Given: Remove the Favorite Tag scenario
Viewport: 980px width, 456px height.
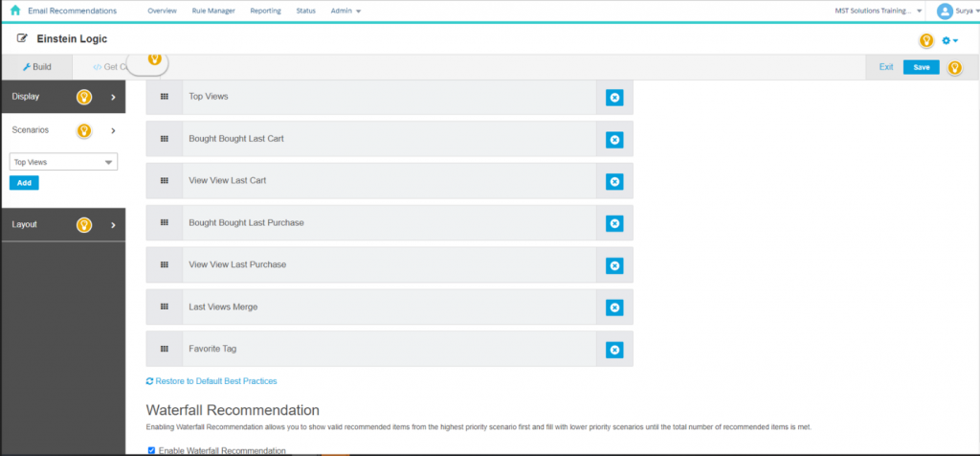Looking at the screenshot, I should tap(614, 349).
